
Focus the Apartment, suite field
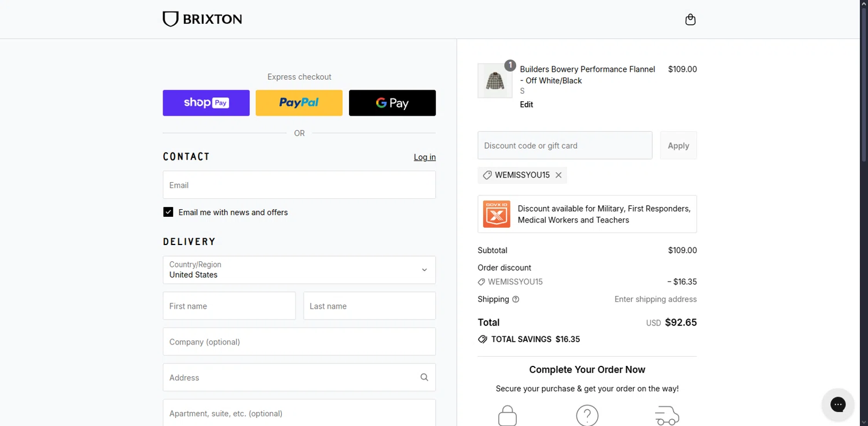click(x=299, y=413)
